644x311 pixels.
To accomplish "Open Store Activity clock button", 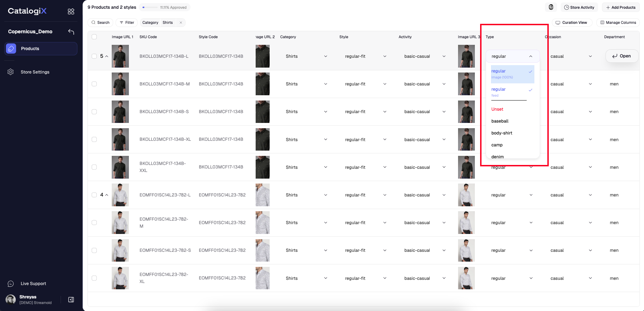I will (579, 7).
